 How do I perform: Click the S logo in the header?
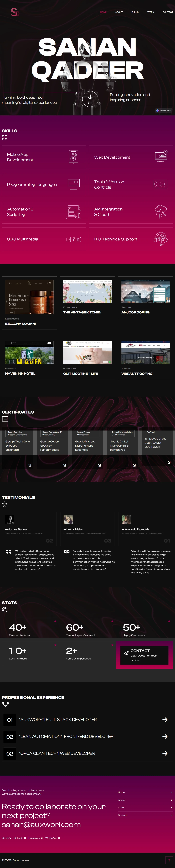coord(15,12)
